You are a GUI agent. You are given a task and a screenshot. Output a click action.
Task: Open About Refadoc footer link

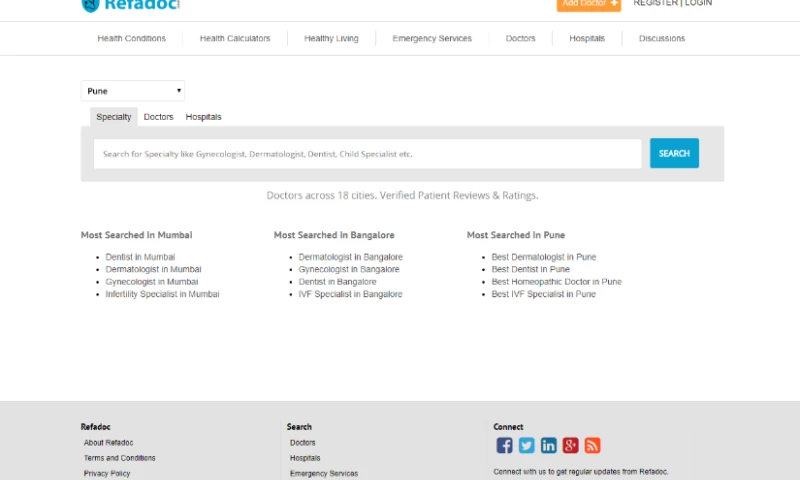click(109, 443)
